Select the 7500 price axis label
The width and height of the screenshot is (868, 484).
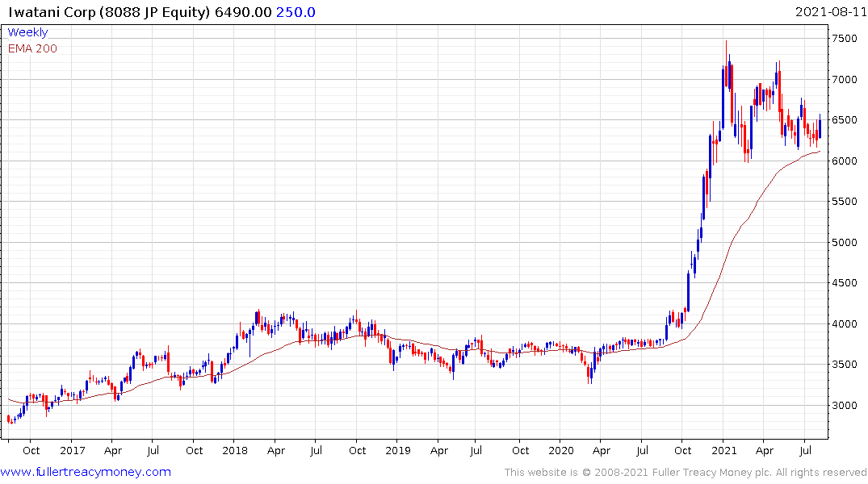tap(845, 39)
